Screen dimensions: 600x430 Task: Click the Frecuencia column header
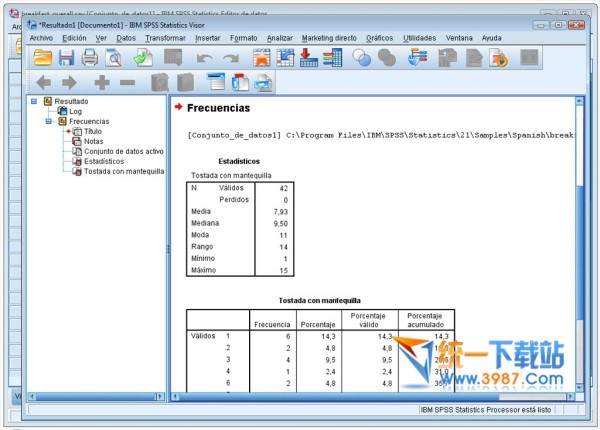272,324
